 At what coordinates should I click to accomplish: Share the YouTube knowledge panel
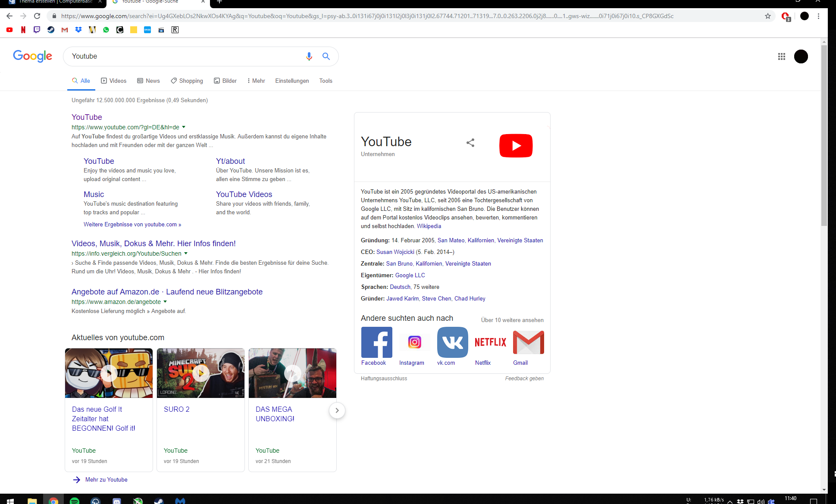pos(470,143)
